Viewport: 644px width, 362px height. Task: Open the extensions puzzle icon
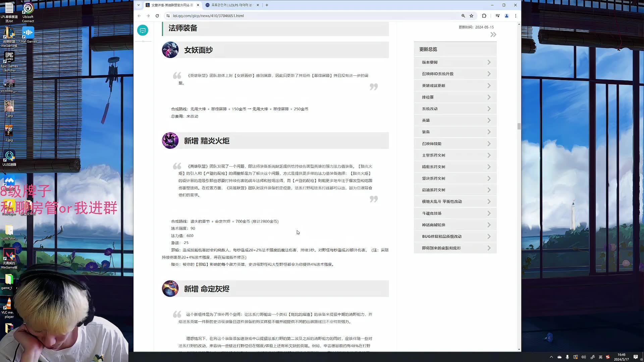pos(484,16)
